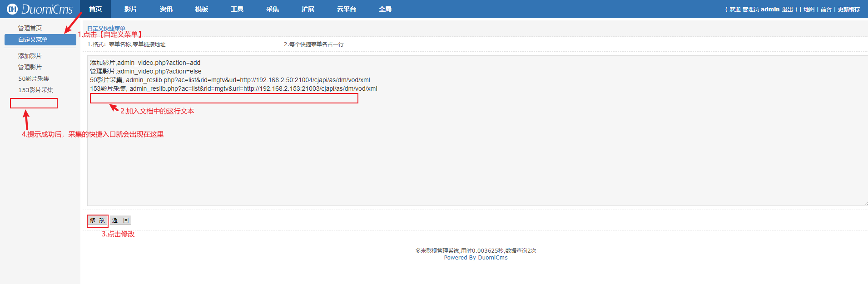Select 自定义菜单 in the sidebar

33,39
